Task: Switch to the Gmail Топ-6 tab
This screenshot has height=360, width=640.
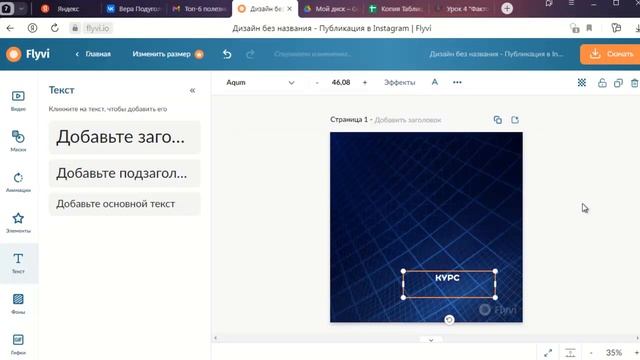Action: click(x=199, y=9)
